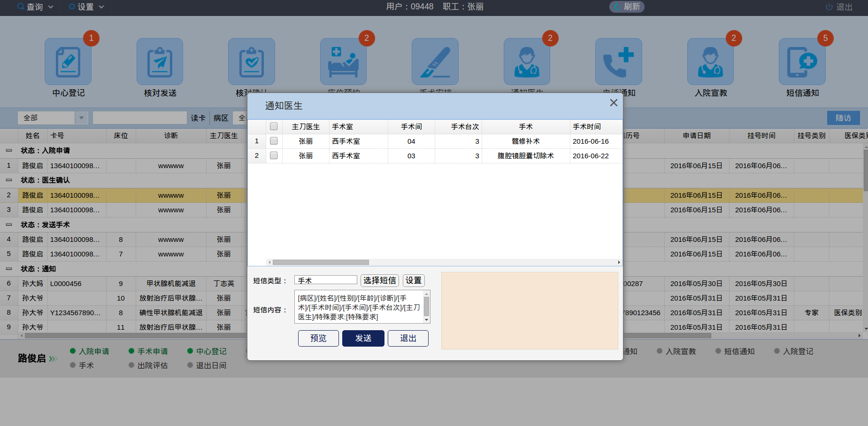Screen dimensions: 868x426
Task: Click the 路俊启 patient name at bottom
Action: [32, 358]
